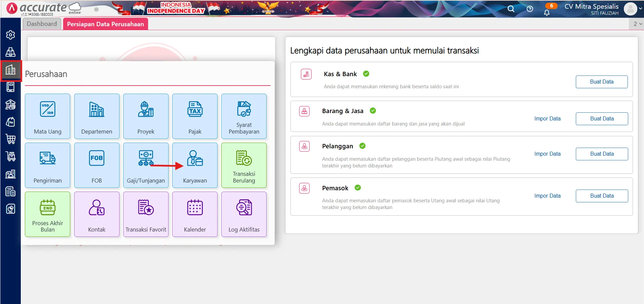
Task: Expand the open tabs count dropdown
Action: [x=637, y=24]
